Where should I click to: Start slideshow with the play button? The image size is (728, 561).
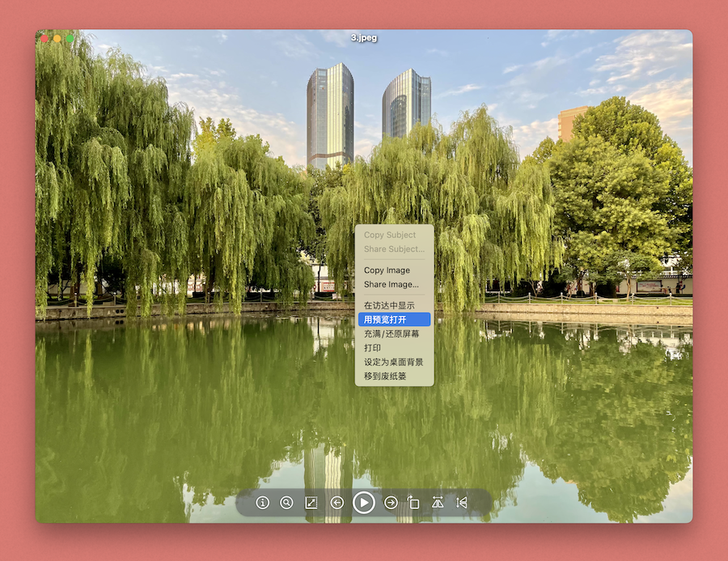pos(364,503)
